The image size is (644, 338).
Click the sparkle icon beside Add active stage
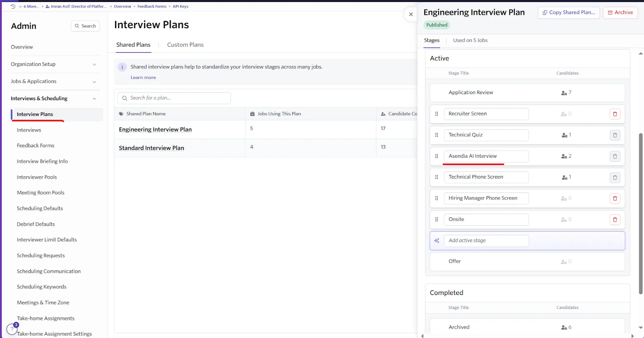(x=437, y=241)
